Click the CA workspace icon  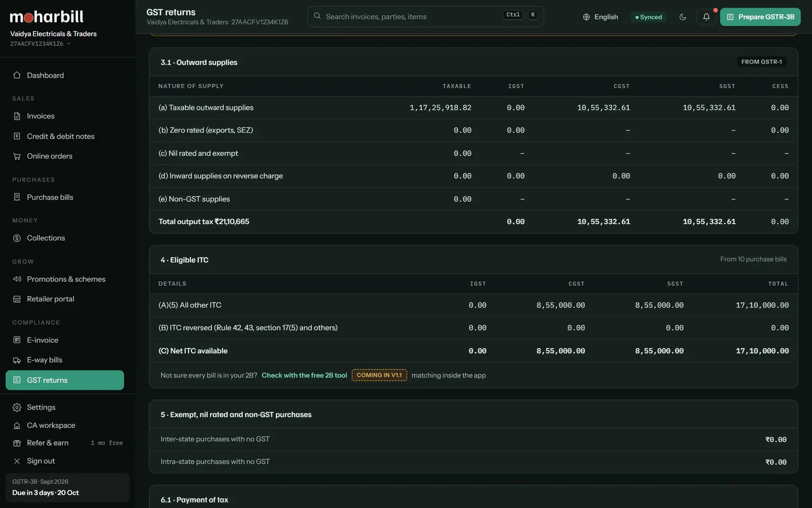click(x=17, y=425)
